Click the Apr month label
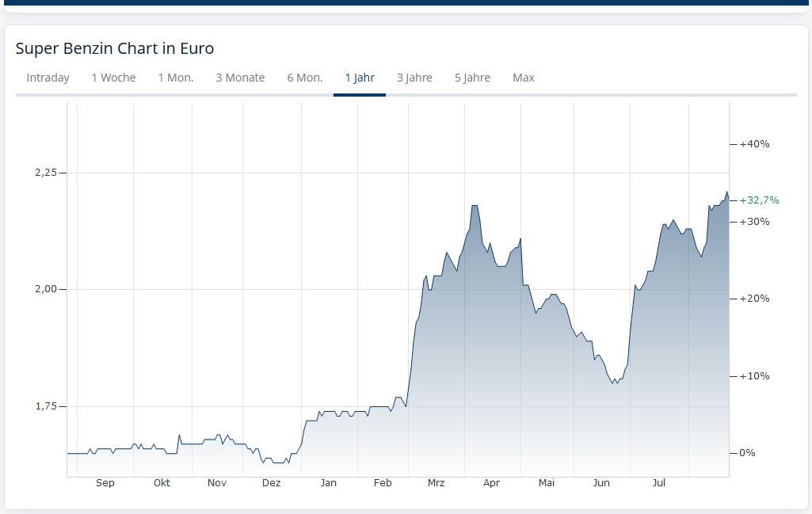Viewport: 812px width, 514px height. point(491,483)
